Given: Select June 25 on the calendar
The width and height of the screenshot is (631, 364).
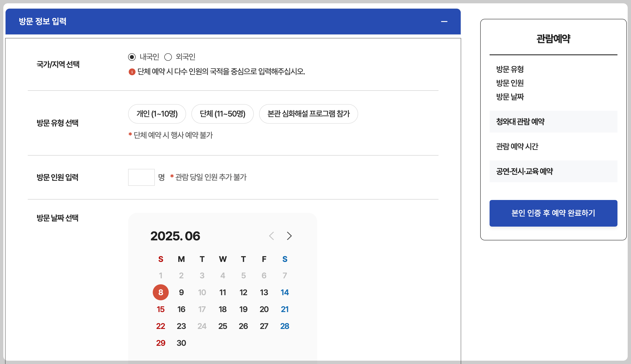Looking at the screenshot, I should click(222, 326).
